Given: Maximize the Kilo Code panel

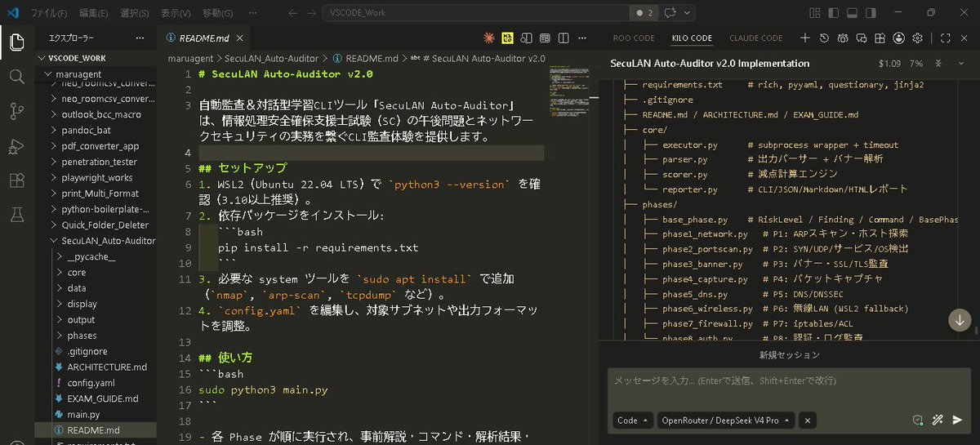Looking at the screenshot, I should point(946,38).
